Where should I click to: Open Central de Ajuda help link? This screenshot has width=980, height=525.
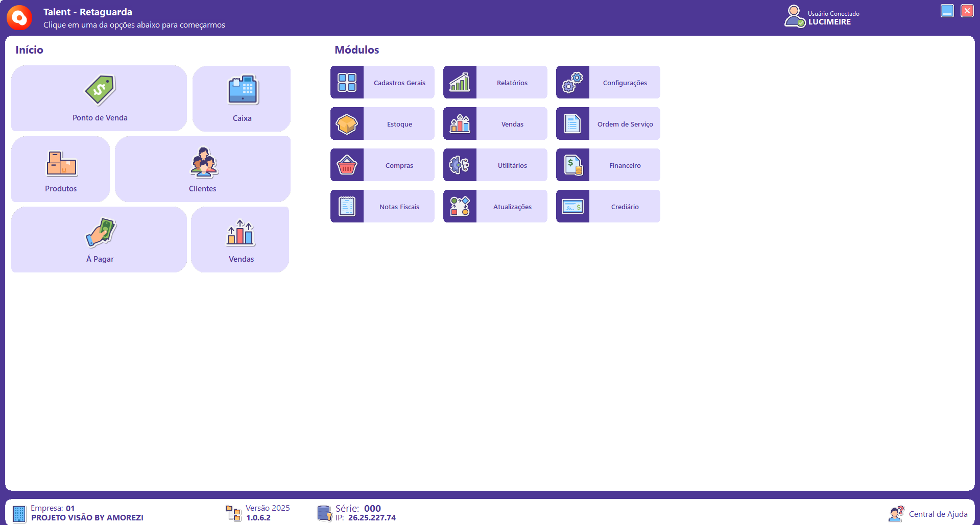click(938, 514)
